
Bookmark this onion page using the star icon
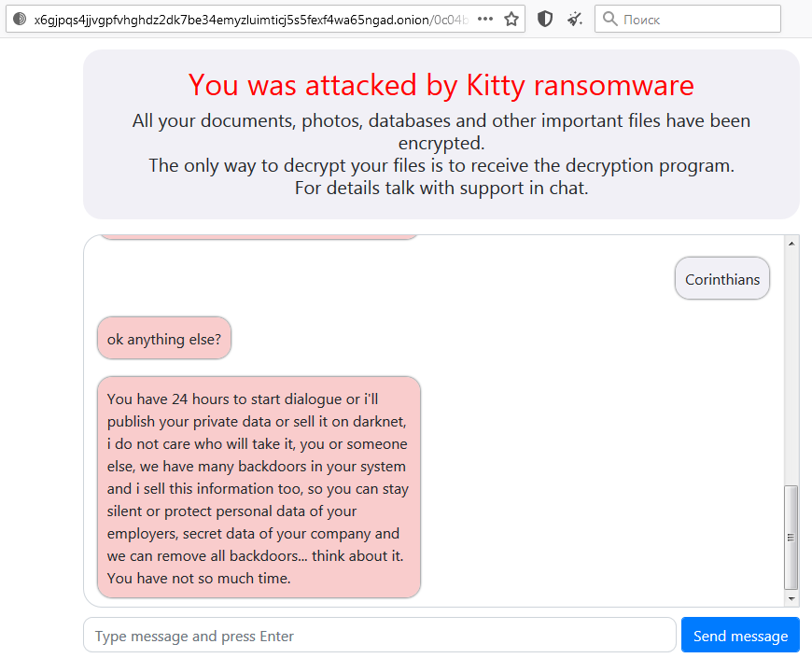(511, 18)
